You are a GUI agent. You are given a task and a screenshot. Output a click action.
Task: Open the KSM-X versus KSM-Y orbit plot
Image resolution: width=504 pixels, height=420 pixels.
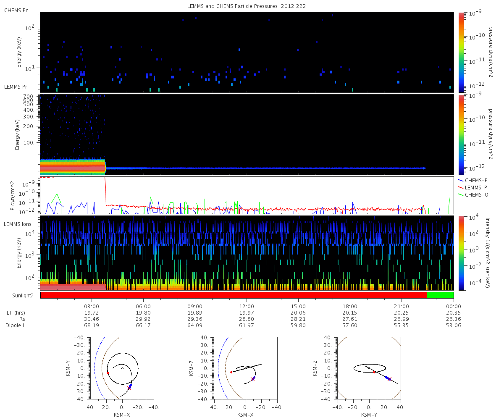pos(122,368)
